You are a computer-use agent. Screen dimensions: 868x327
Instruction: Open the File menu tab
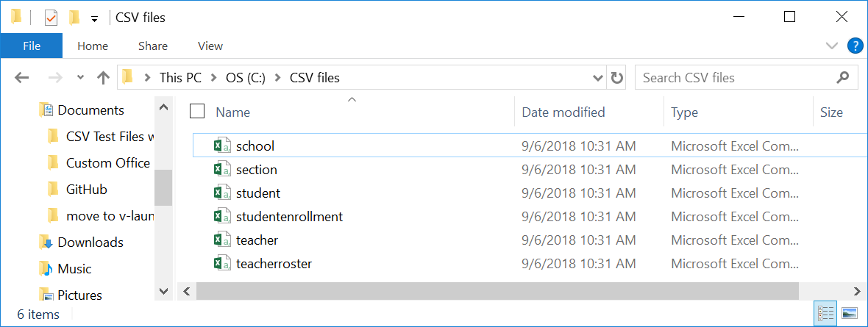[32, 46]
